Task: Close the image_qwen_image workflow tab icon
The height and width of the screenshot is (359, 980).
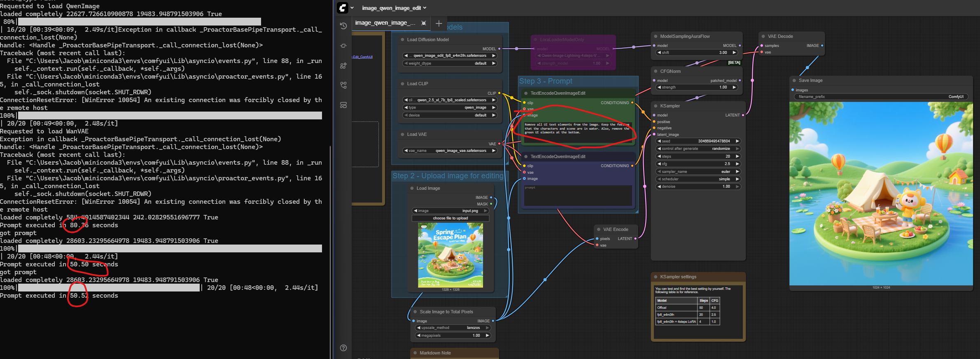Action: click(423, 23)
